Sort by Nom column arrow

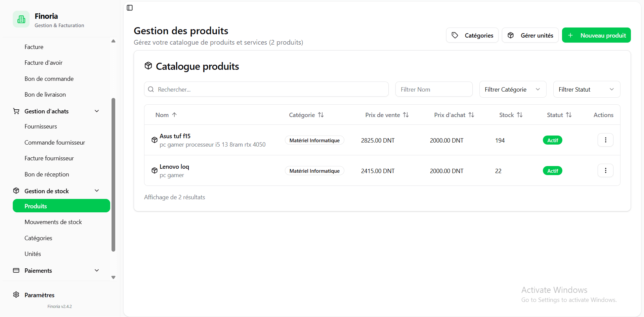pyautogui.click(x=174, y=115)
